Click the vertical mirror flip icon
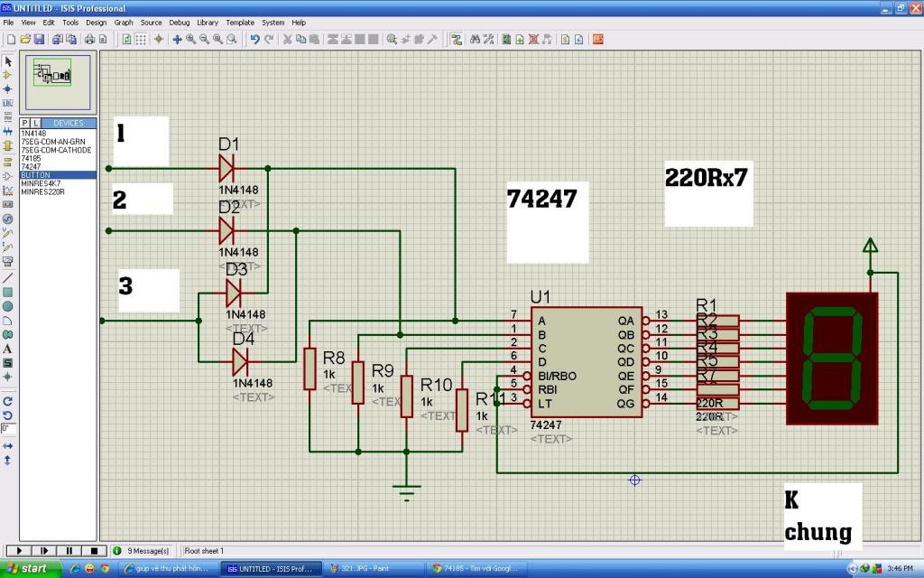Viewport: 924px width, 578px height. tap(7, 460)
